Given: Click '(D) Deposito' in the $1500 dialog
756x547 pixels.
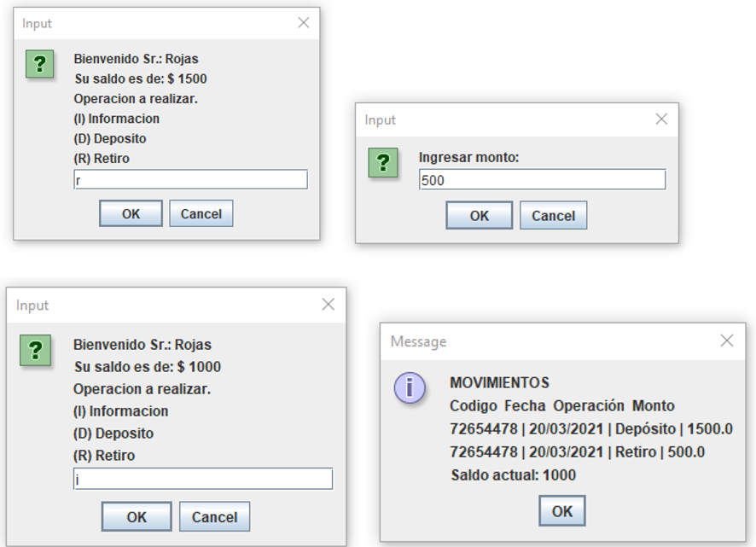Looking at the screenshot, I should 110,138.
